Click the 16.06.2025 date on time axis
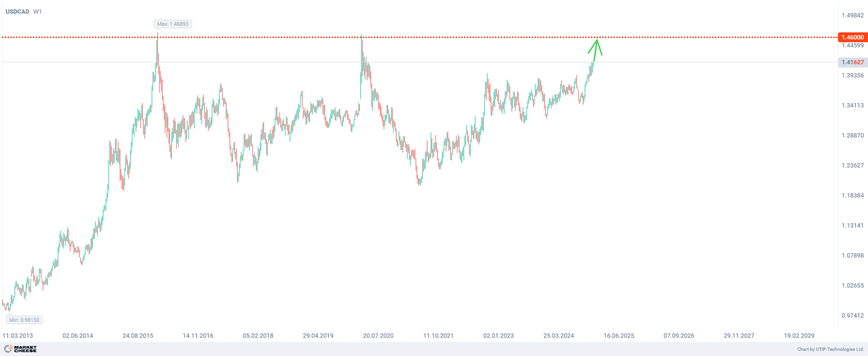Screen dimensions: 868x356 619,336
